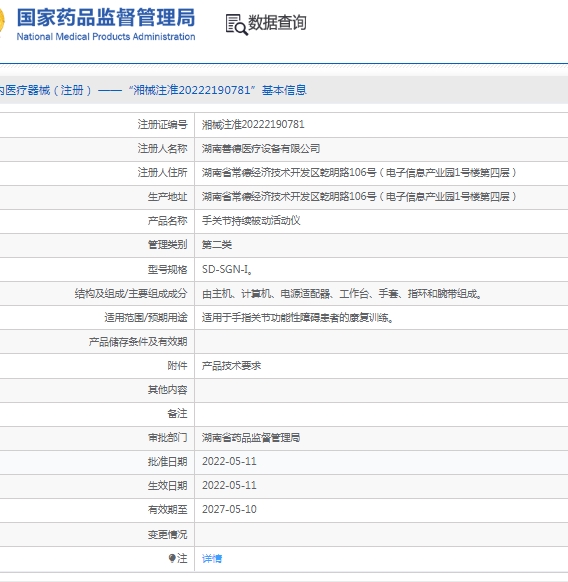Select the product name 手关节持续被动活动仪

[251, 220]
